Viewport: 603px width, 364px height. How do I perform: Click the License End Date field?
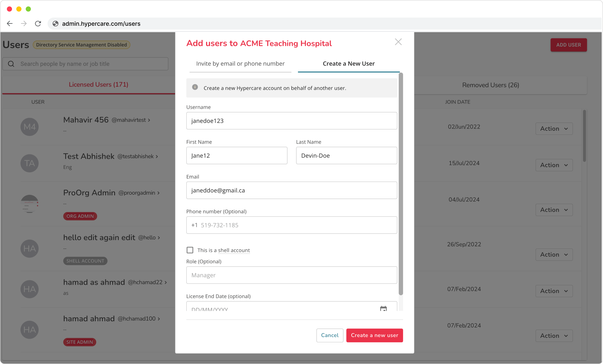click(x=292, y=307)
